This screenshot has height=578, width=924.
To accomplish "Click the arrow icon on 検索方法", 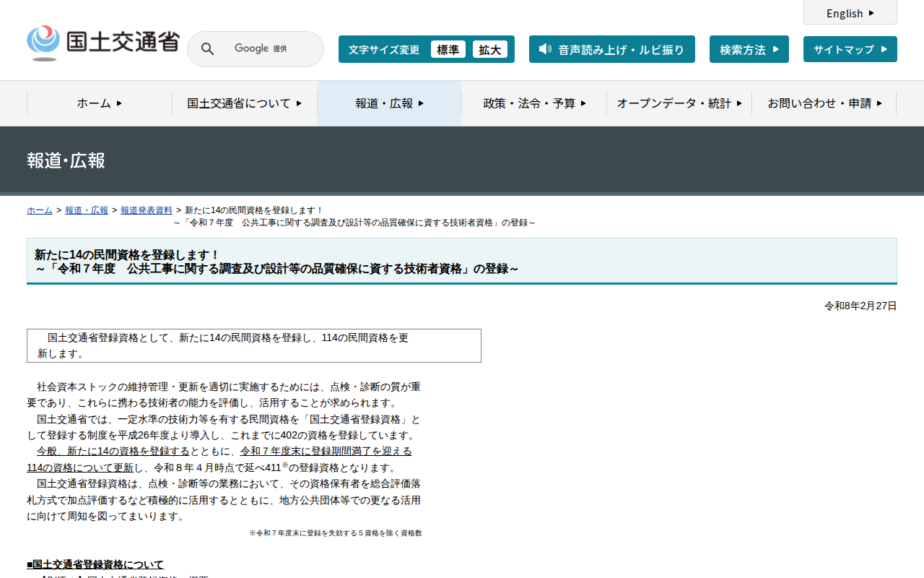I will point(776,49).
